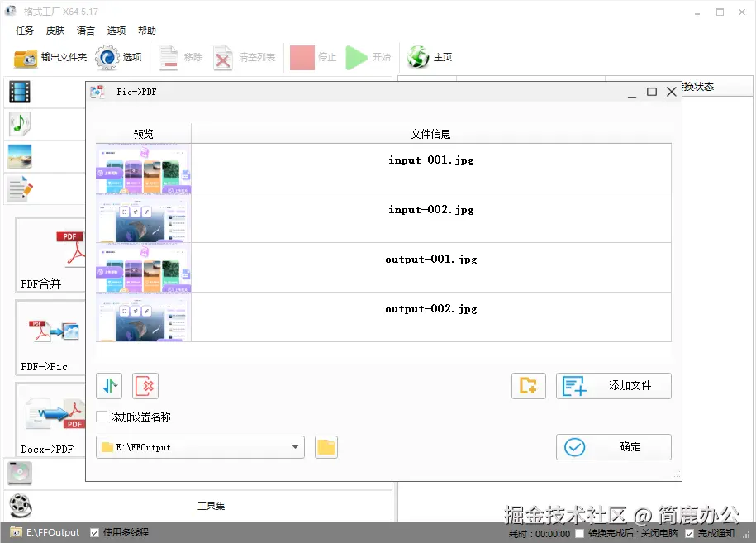This screenshot has width=756, height=543.
Task: Click the 添加文件 button
Action: (x=613, y=385)
